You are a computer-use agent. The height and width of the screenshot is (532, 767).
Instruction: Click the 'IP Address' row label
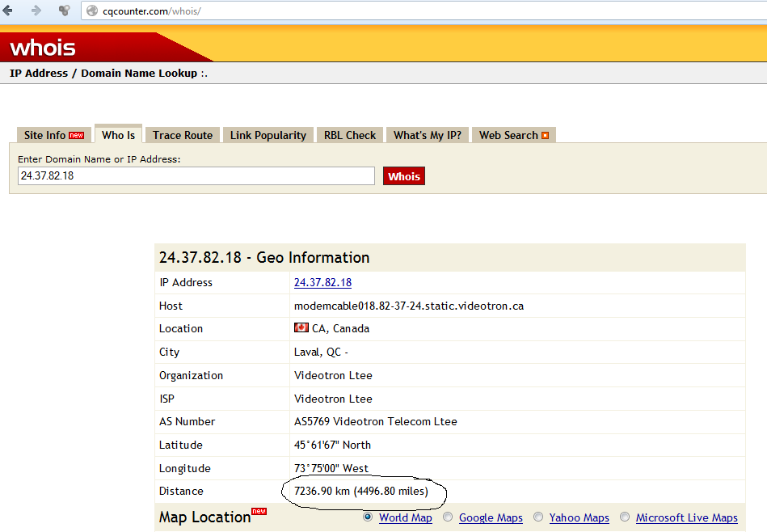(x=186, y=282)
